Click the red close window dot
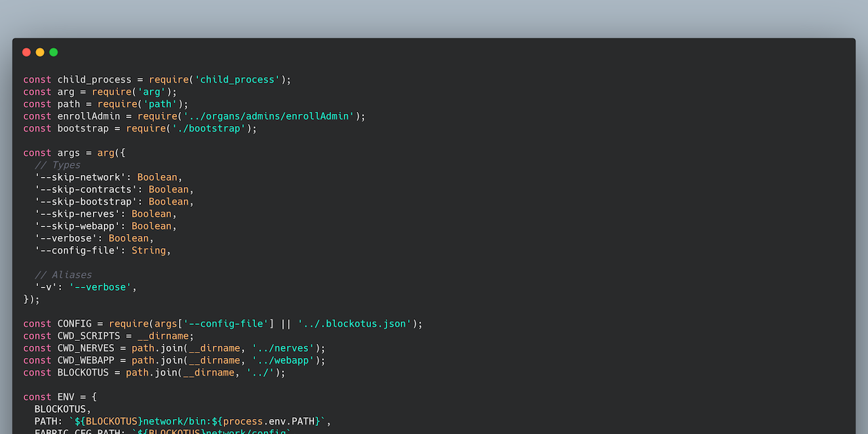This screenshot has height=434, width=868. pos(26,52)
